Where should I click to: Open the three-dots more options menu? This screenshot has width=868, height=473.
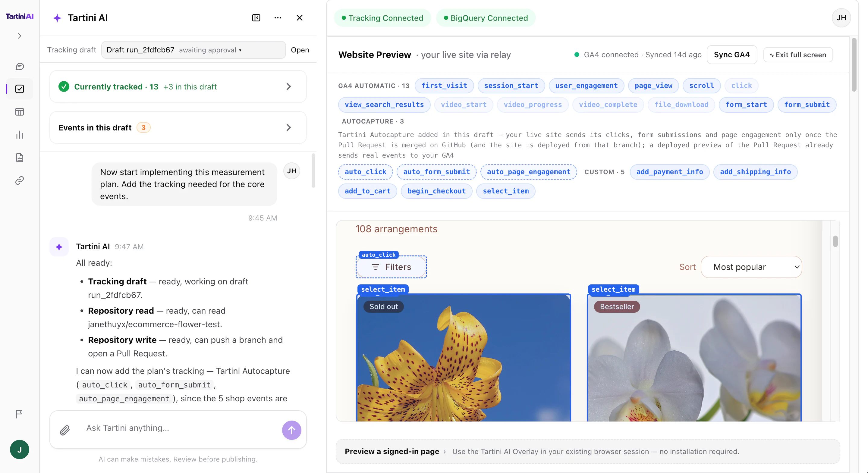pyautogui.click(x=278, y=18)
